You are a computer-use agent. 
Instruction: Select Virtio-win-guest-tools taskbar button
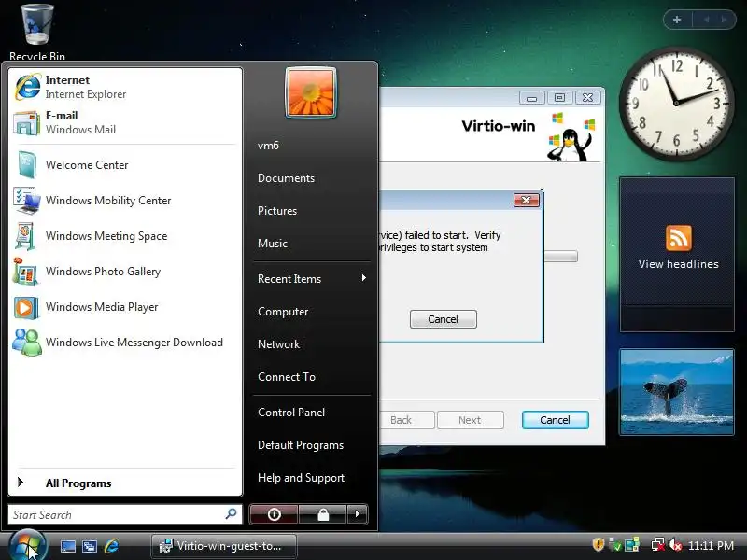[x=224, y=546]
